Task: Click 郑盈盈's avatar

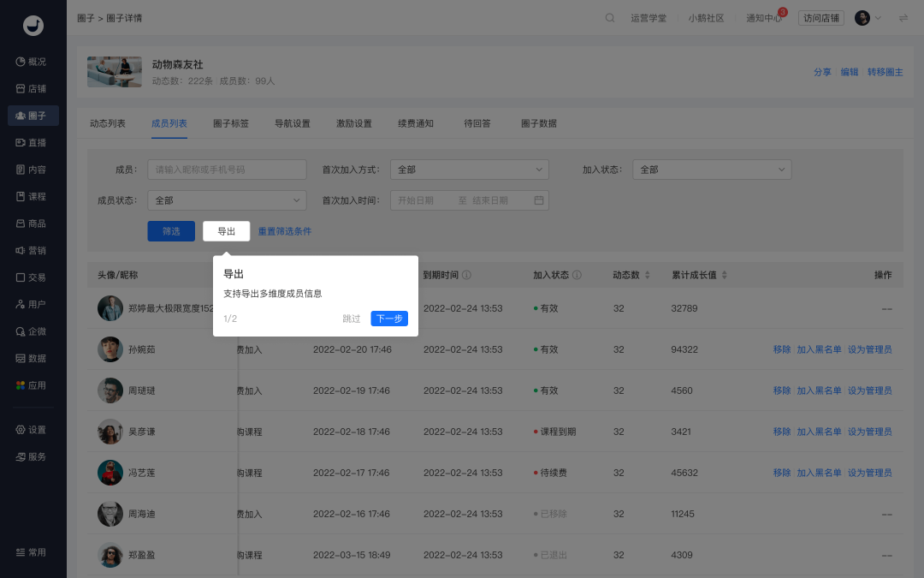Action: pos(110,555)
